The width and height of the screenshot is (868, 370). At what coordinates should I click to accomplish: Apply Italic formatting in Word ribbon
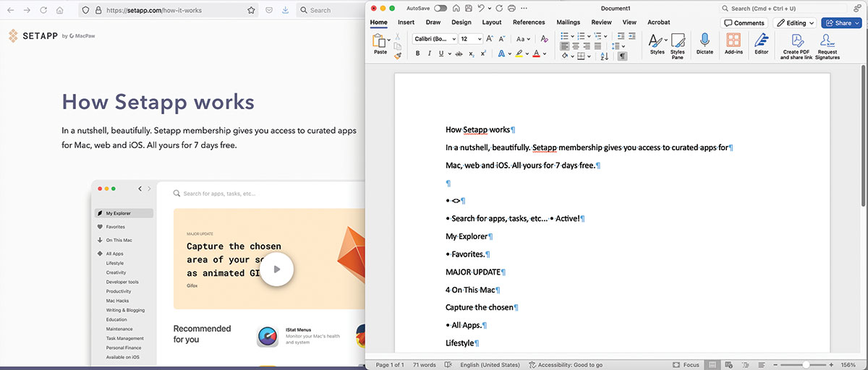click(429, 53)
